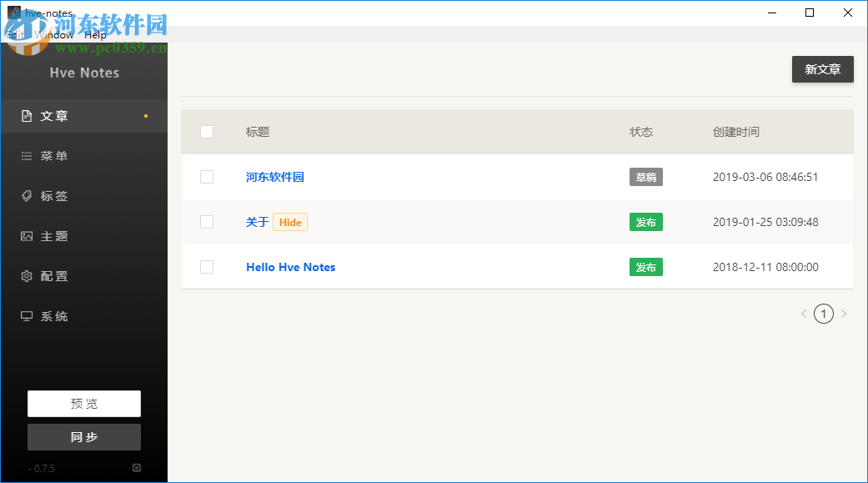The height and width of the screenshot is (483, 868).
Task: Click the 创建时间 column header
Action: (x=735, y=132)
